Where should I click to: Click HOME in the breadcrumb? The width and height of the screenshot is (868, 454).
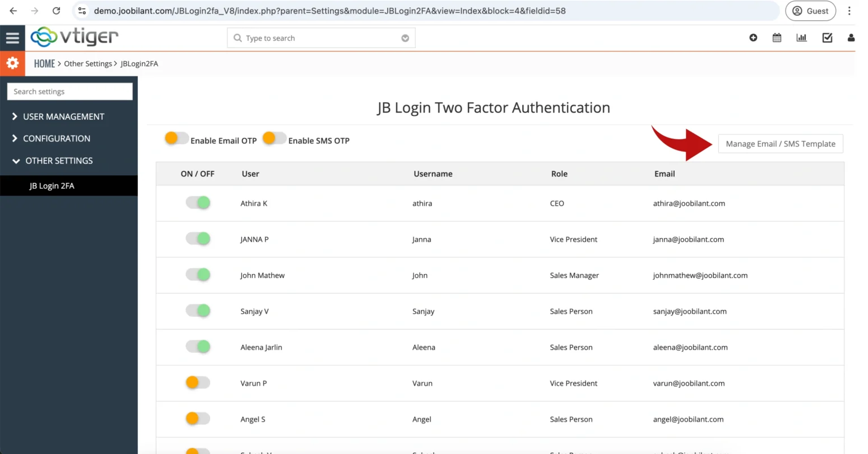[x=44, y=63]
